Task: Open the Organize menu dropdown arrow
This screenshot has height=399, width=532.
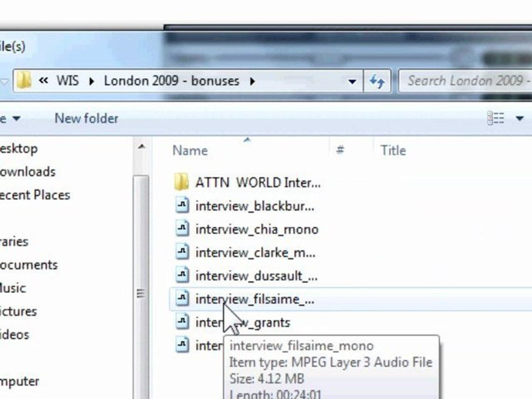Action: [x=16, y=119]
